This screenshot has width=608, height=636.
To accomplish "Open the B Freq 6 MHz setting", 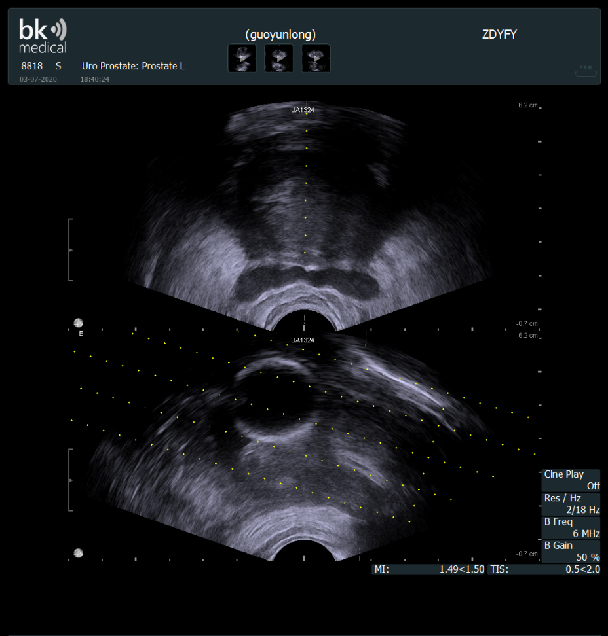I will click(571, 527).
